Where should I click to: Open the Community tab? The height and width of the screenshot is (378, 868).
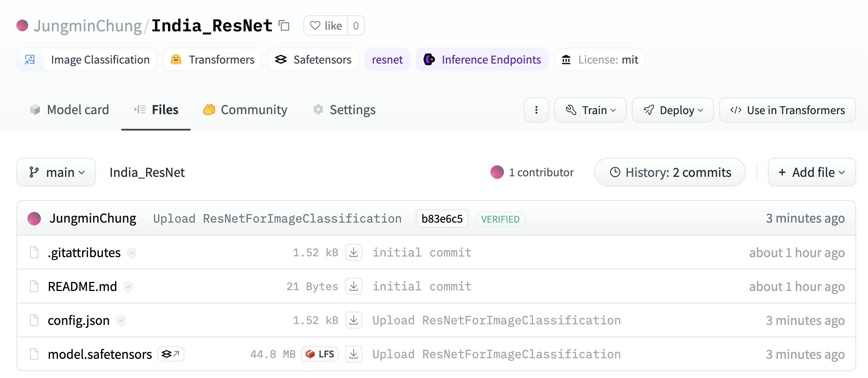click(x=245, y=110)
